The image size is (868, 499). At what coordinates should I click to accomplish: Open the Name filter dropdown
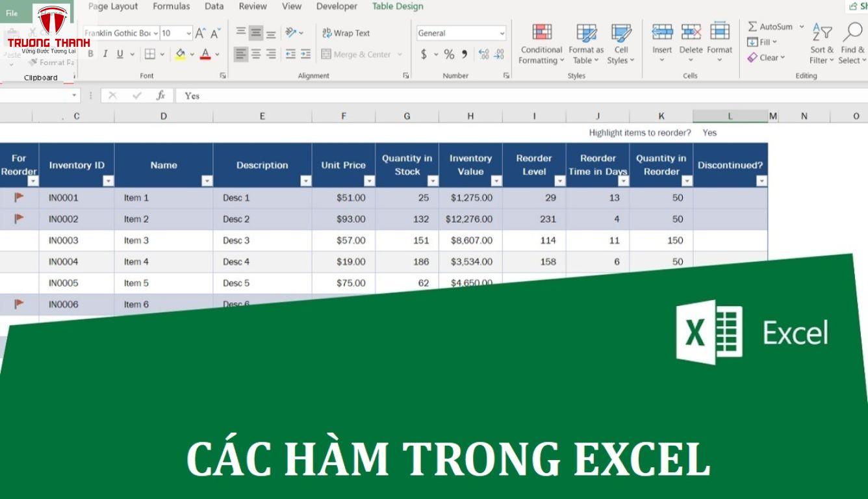(x=207, y=181)
